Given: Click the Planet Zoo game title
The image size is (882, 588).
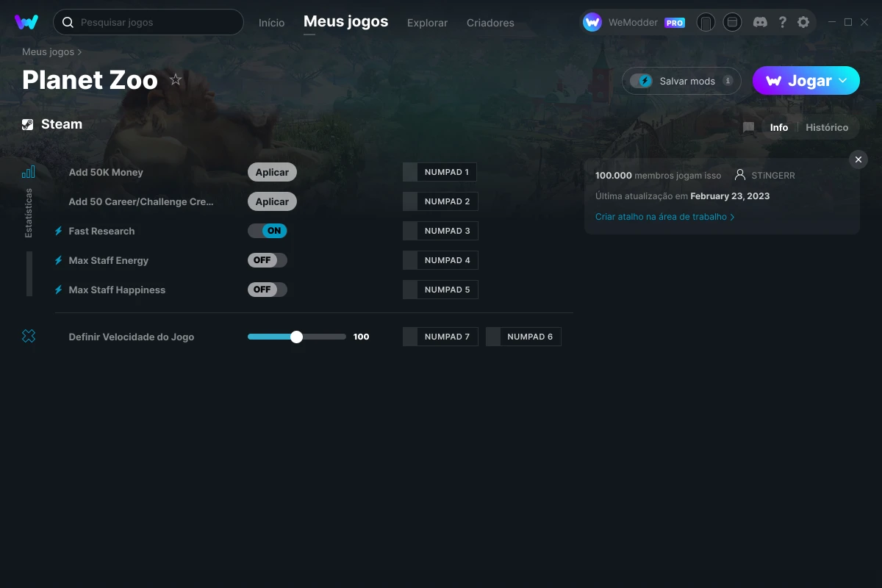Looking at the screenshot, I should pyautogui.click(x=90, y=79).
